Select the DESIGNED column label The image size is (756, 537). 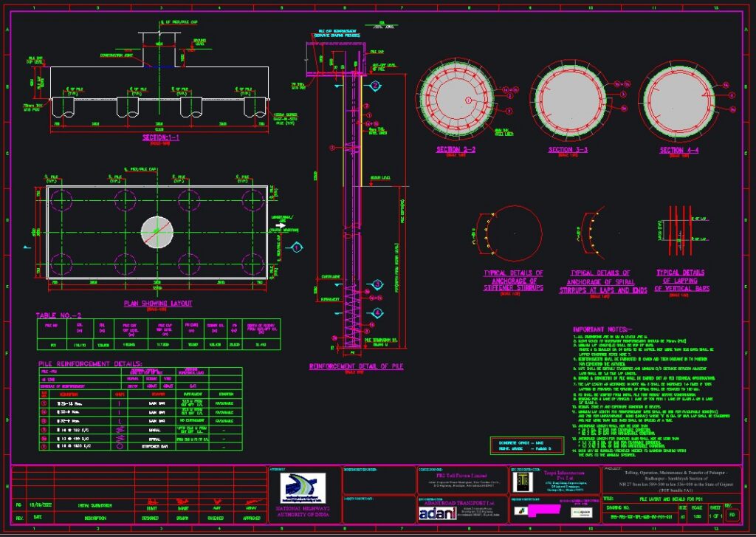coord(150,519)
